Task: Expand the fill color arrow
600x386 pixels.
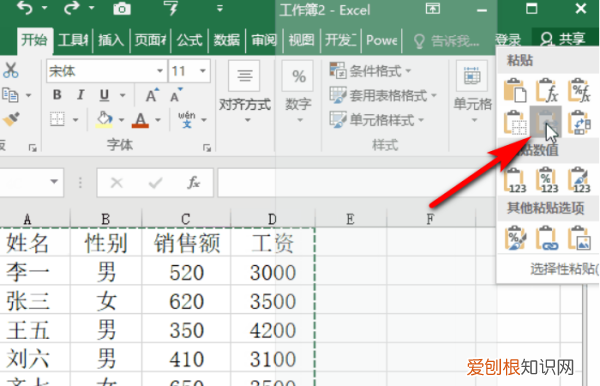Action: tap(121, 120)
